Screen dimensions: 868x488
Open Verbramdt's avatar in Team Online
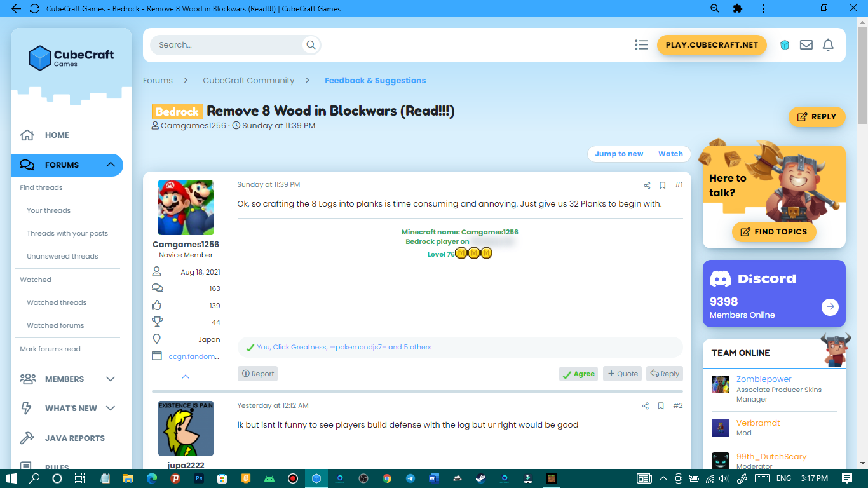(721, 428)
